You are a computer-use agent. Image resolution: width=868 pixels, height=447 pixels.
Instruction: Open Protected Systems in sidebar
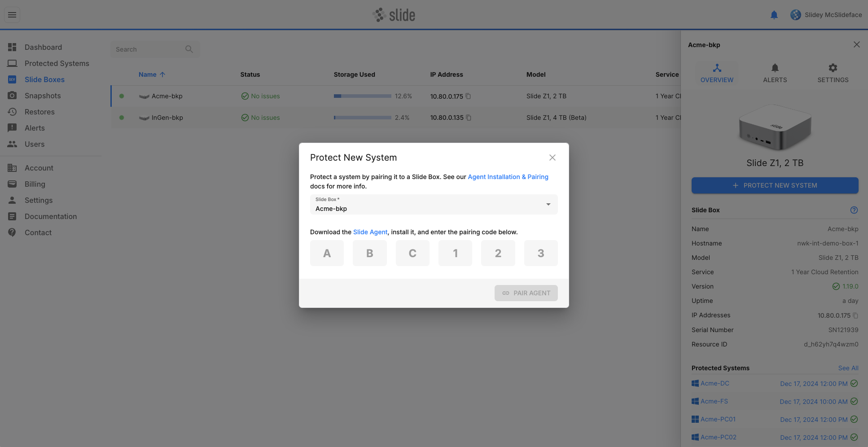[57, 63]
